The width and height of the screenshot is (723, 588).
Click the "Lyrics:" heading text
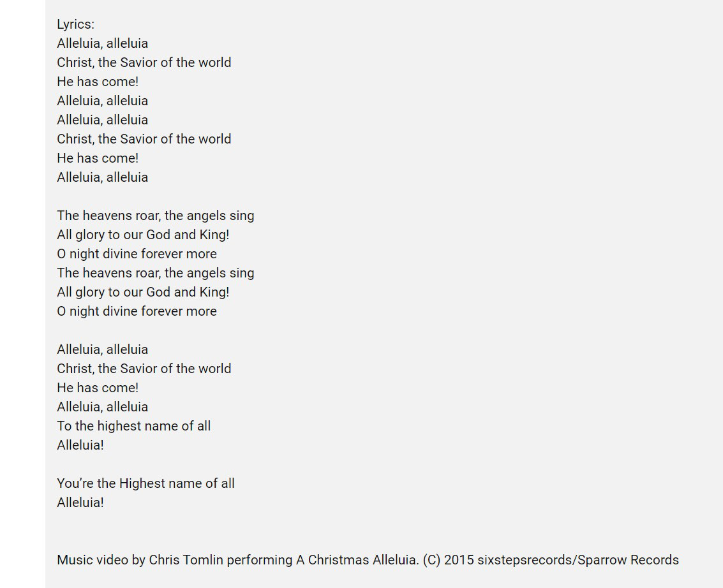click(75, 24)
